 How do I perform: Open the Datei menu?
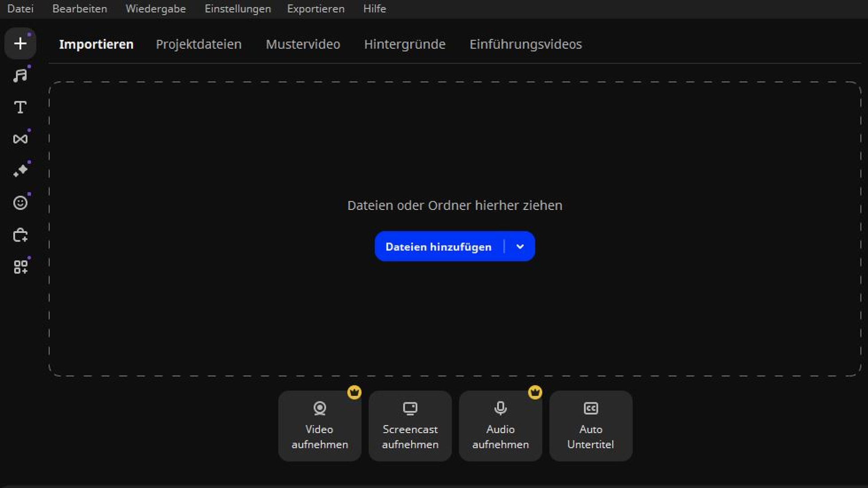point(20,9)
